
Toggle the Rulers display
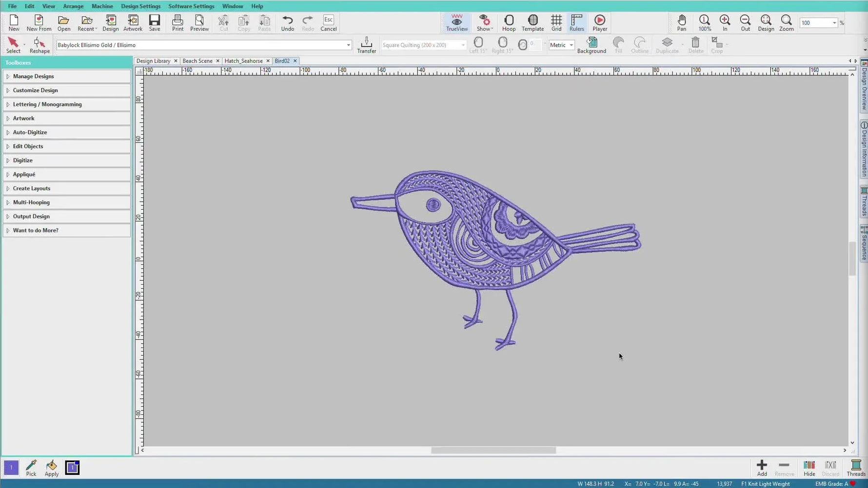pyautogui.click(x=576, y=23)
